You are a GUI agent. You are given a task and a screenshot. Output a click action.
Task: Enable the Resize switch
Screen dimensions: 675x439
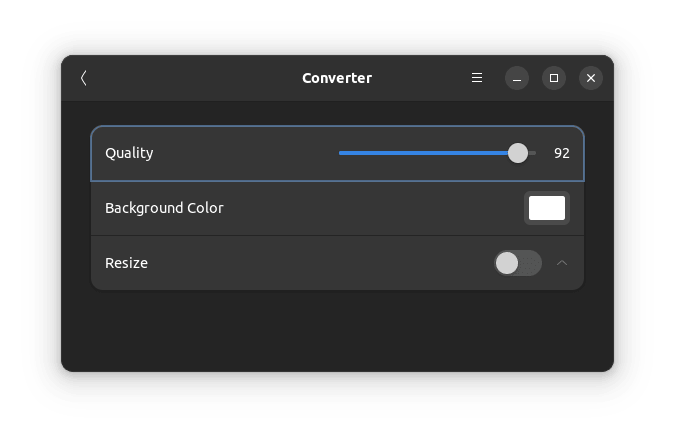pos(517,263)
